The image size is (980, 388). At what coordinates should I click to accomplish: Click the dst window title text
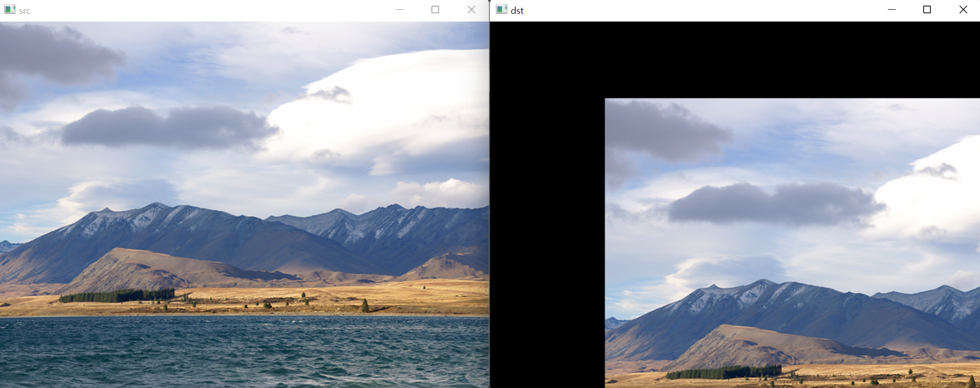[517, 11]
